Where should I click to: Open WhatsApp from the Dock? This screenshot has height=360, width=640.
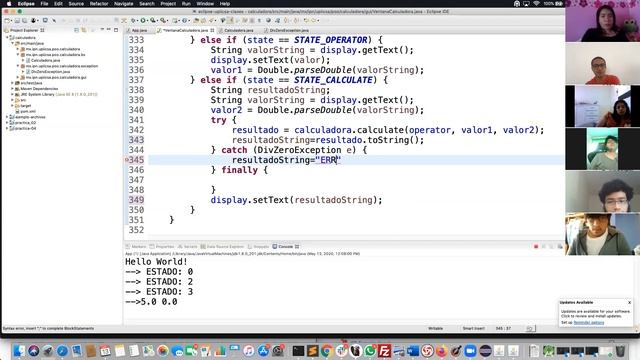coord(370,351)
